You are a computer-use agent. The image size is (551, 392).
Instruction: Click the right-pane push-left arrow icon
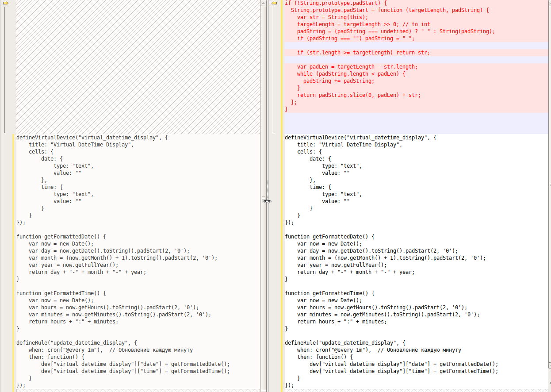coord(274,3)
